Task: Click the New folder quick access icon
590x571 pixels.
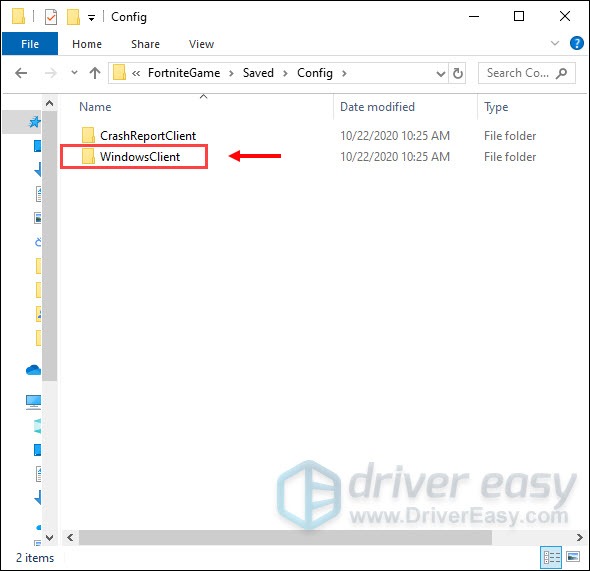Action: click(73, 17)
